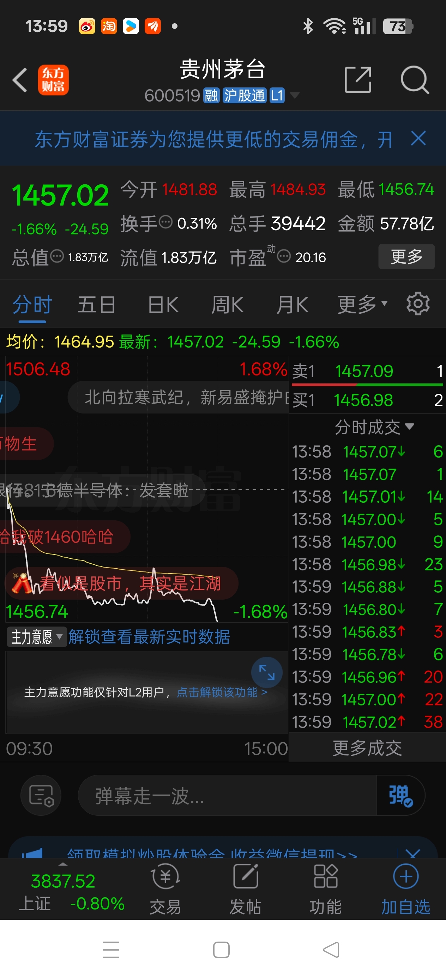Image resolution: width=446 pixels, height=980 pixels.
Task: Focus the 弹幕走一波 input field
Action: pyautogui.click(x=227, y=795)
